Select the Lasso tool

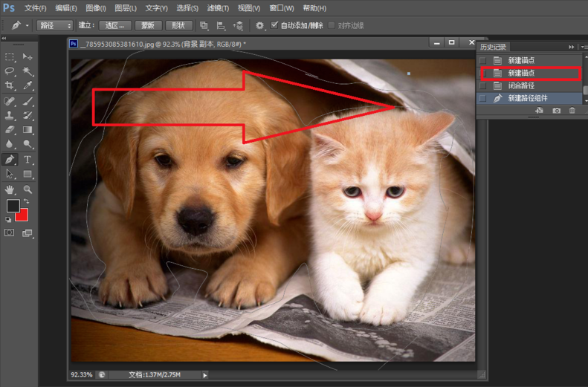click(10, 71)
